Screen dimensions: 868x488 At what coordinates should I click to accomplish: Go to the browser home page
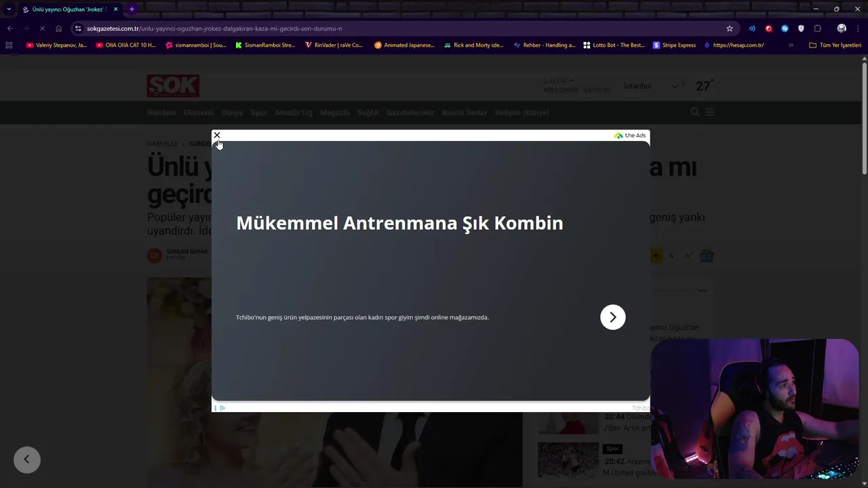[x=58, y=28]
